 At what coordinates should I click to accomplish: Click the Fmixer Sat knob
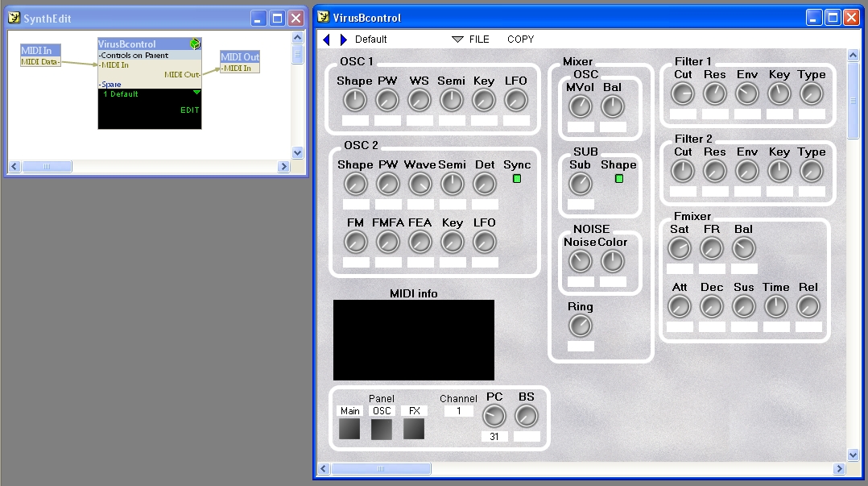click(x=680, y=249)
